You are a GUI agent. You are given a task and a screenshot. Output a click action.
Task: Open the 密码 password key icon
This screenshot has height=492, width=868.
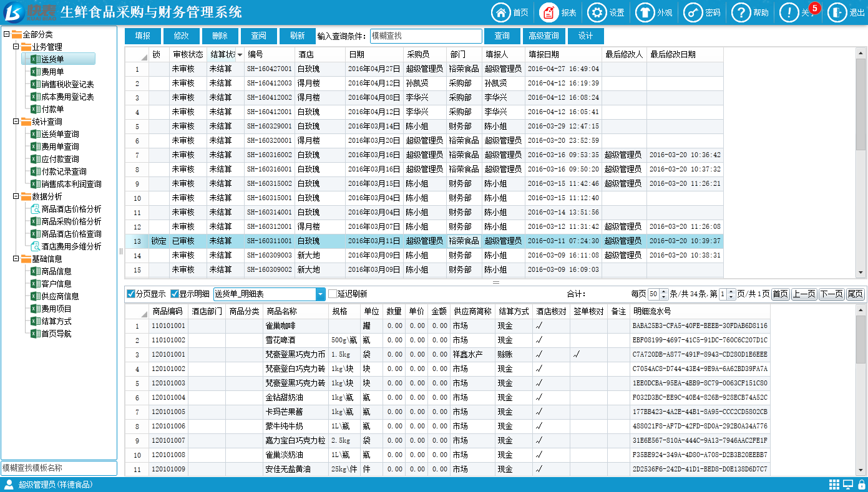pyautogui.click(x=693, y=12)
